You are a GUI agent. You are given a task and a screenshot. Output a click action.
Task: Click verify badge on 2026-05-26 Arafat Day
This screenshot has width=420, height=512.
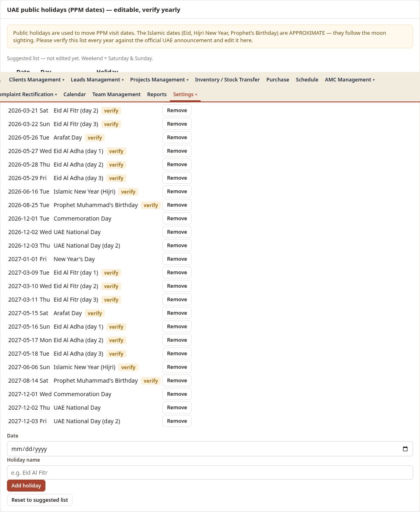(95, 138)
